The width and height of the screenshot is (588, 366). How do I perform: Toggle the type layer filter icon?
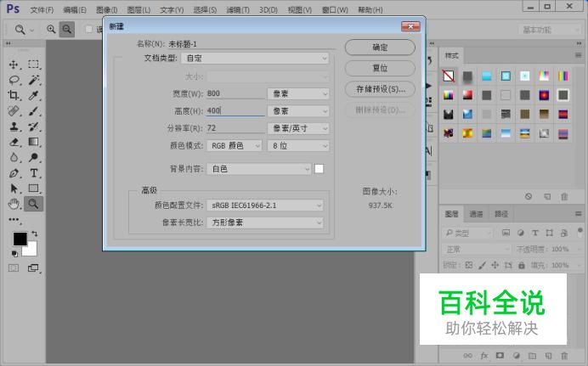pos(535,233)
